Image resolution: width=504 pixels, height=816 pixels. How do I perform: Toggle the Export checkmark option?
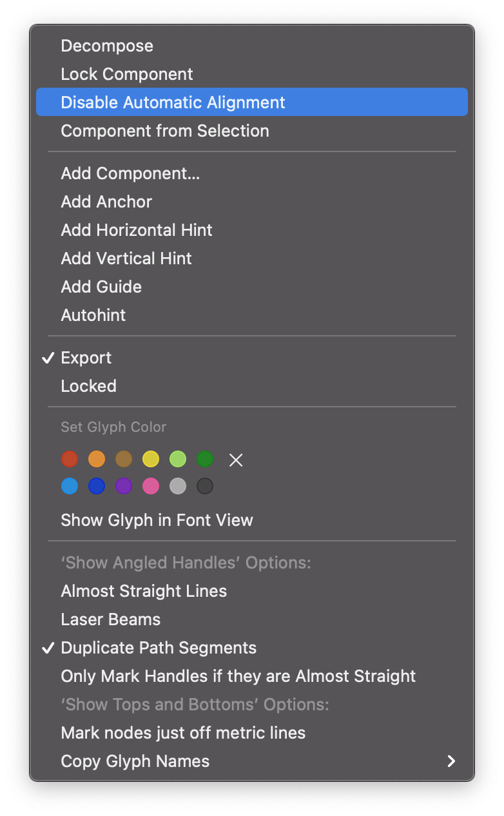tap(86, 358)
